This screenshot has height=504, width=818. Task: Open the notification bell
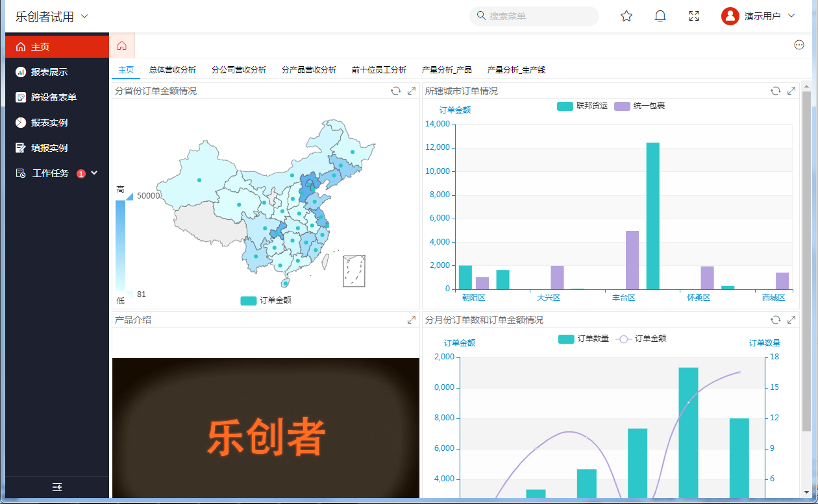(x=660, y=16)
